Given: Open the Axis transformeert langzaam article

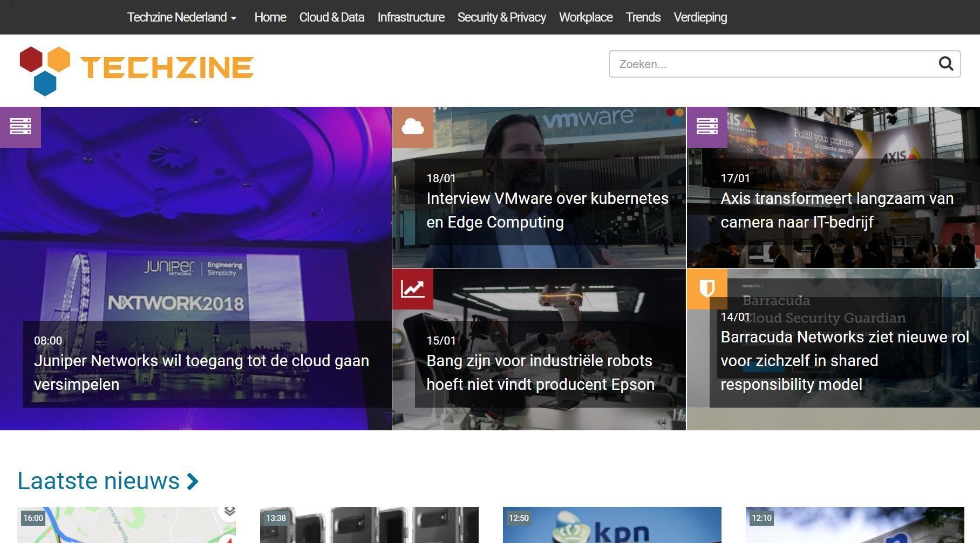Looking at the screenshot, I should click(x=837, y=210).
